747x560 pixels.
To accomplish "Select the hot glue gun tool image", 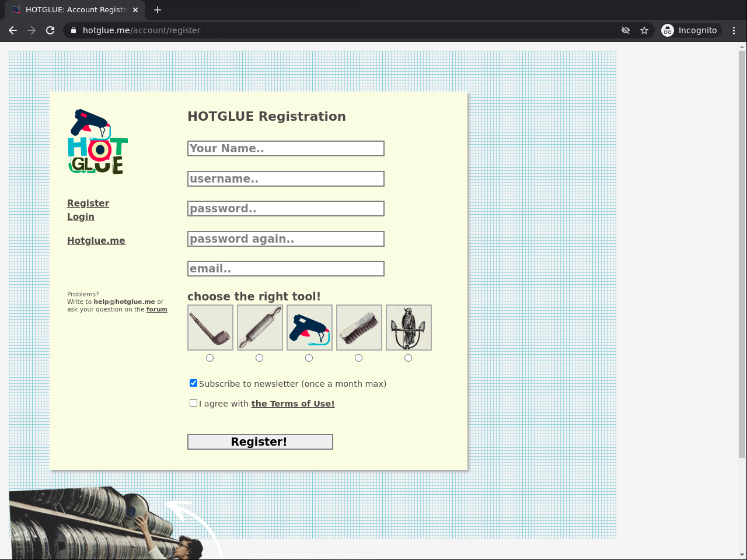I will coord(309,327).
